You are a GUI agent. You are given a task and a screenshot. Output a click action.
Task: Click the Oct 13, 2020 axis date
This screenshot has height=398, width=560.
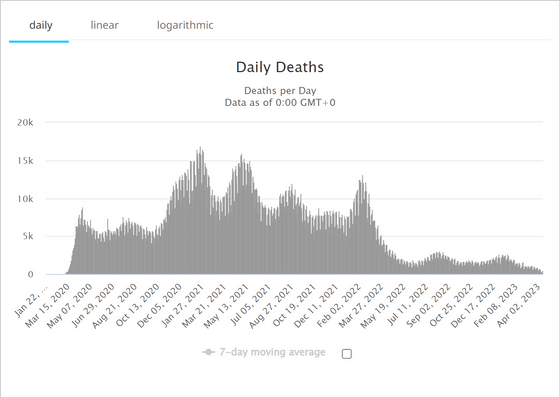click(x=137, y=305)
